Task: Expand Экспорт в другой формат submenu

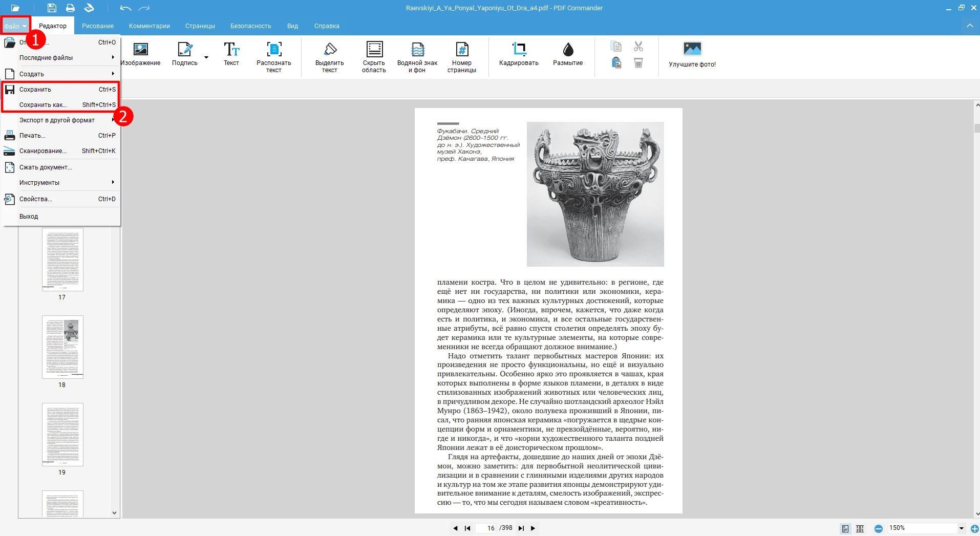Action: coord(61,120)
